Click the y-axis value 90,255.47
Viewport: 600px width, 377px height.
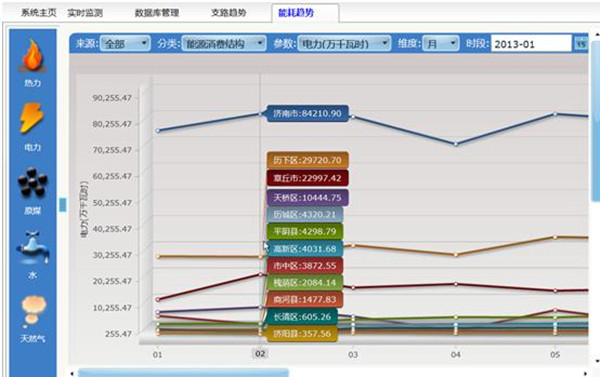click(x=112, y=98)
